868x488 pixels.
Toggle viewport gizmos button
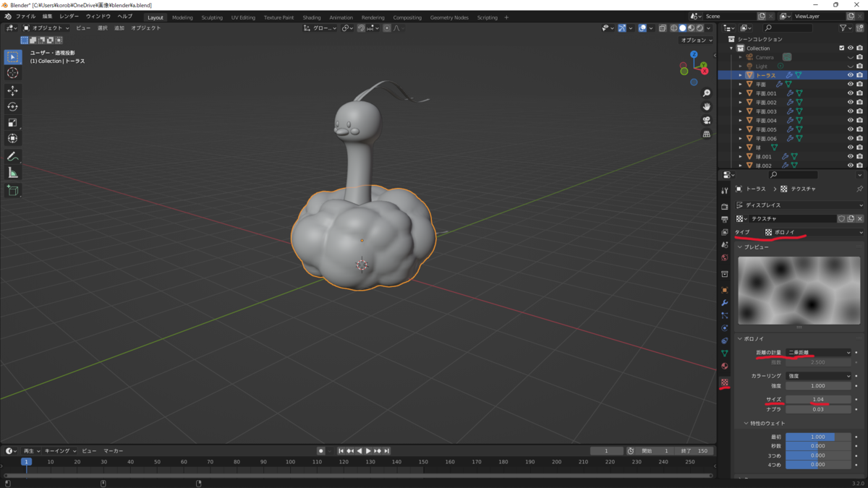622,28
